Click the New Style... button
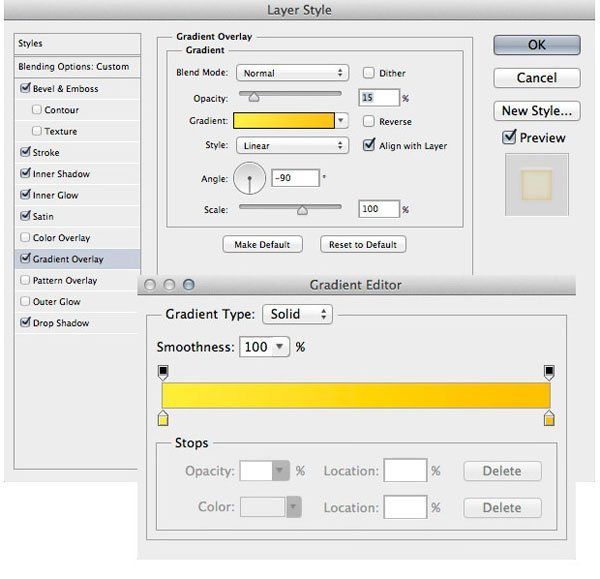 [536, 111]
